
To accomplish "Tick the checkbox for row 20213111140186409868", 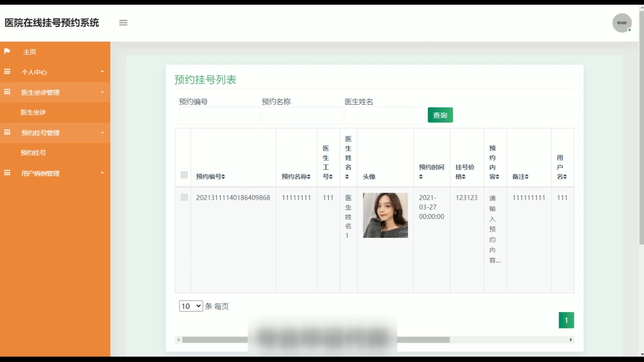I will 184,197.
